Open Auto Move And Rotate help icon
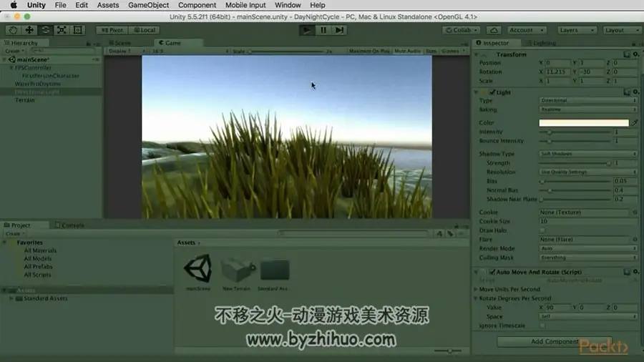Screen dimensions: 644x362 627,272
